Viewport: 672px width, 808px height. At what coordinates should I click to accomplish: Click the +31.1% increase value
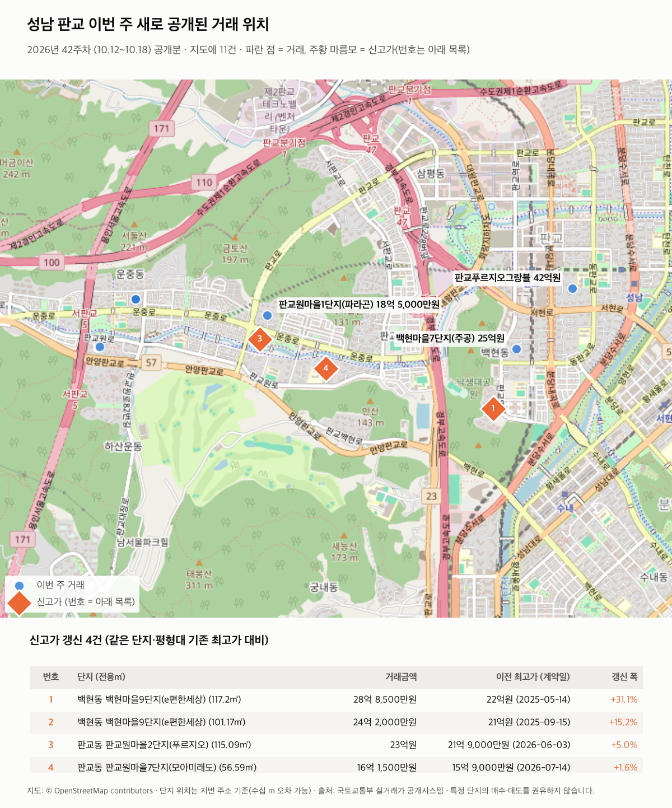(x=624, y=699)
